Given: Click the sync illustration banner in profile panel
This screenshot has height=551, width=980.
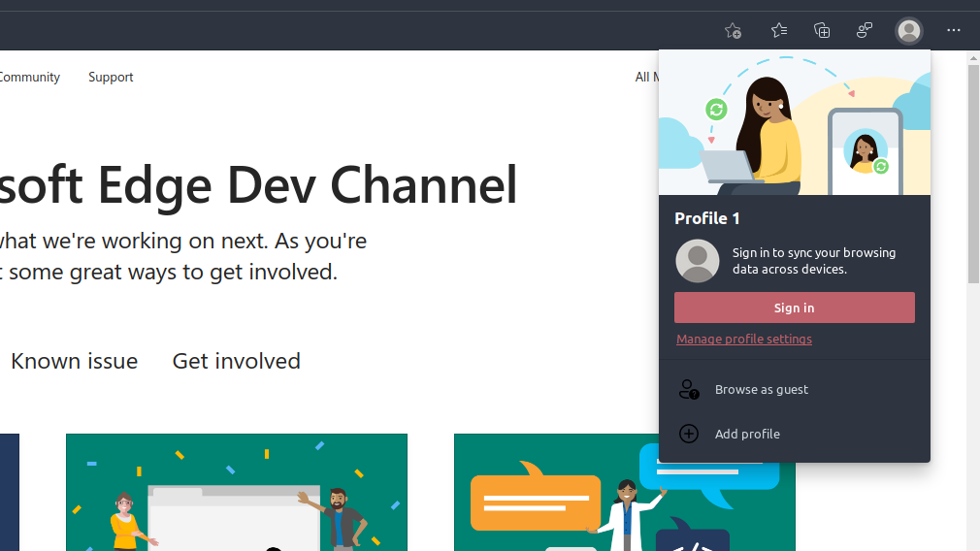Looking at the screenshot, I should pyautogui.click(x=795, y=122).
